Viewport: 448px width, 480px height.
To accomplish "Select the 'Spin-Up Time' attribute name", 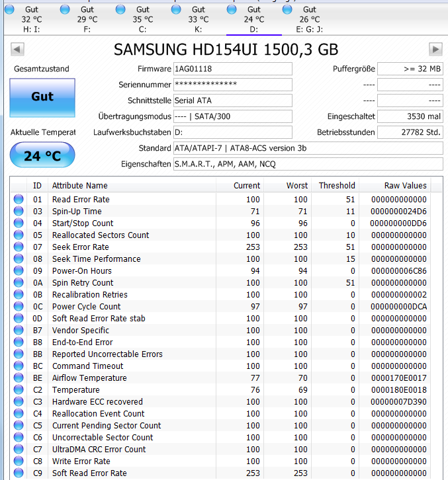I will click(77, 211).
